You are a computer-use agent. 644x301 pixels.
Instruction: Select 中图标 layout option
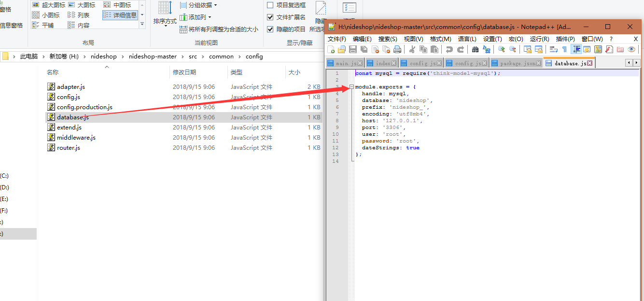coord(117,5)
